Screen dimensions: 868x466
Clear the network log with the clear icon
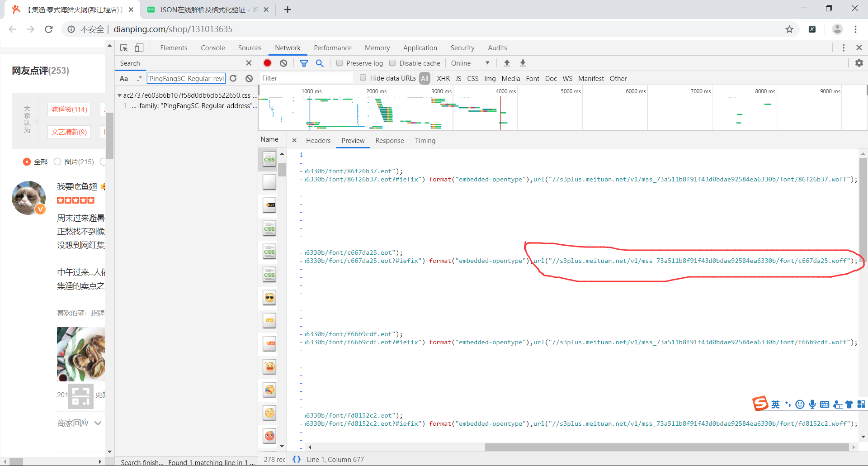tap(283, 63)
